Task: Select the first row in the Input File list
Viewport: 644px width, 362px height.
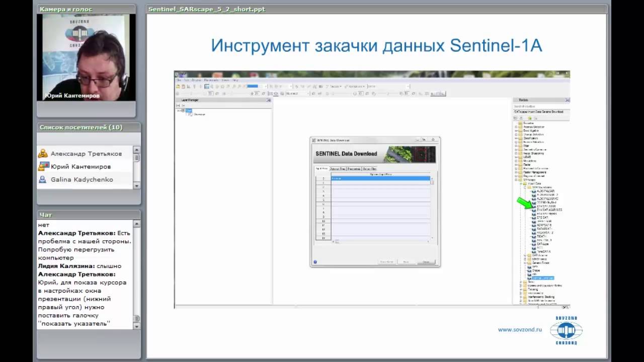Action: (x=380, y=178)
